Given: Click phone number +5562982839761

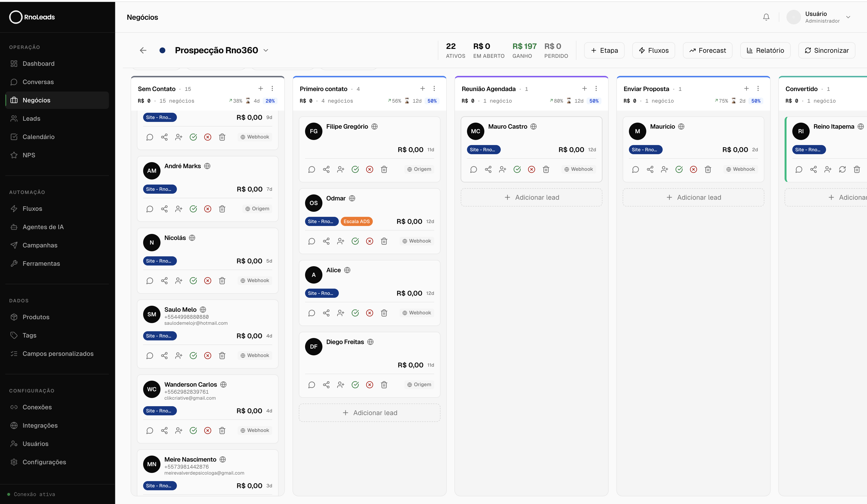Looking at the screenshot, I should [x=187, y=392].
